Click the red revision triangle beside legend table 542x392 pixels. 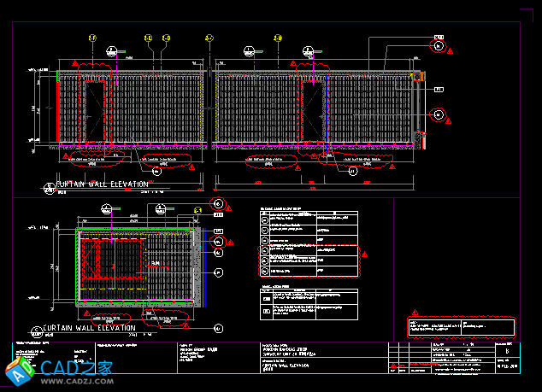pos(362,254)
